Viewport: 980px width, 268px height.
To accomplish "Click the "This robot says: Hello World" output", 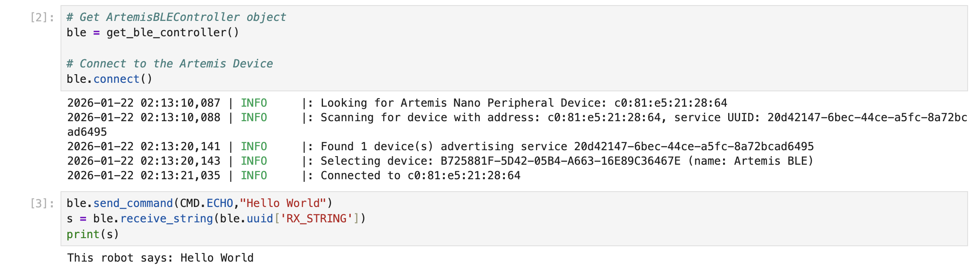I will pos(160,258).
